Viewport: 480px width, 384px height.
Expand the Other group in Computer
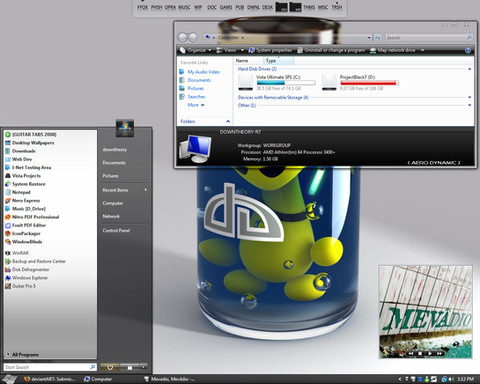point(469,105)
